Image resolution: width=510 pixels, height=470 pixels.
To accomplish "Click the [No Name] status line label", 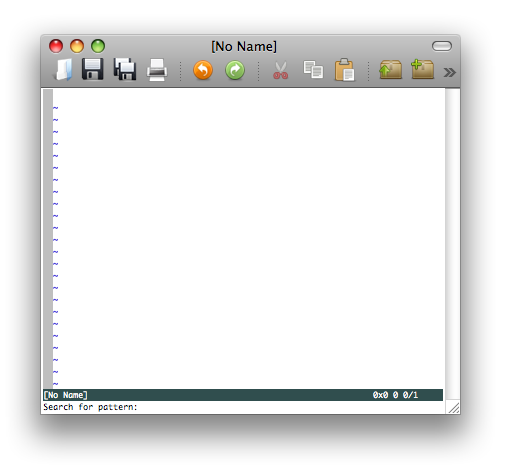I will (x=65, y=395).
